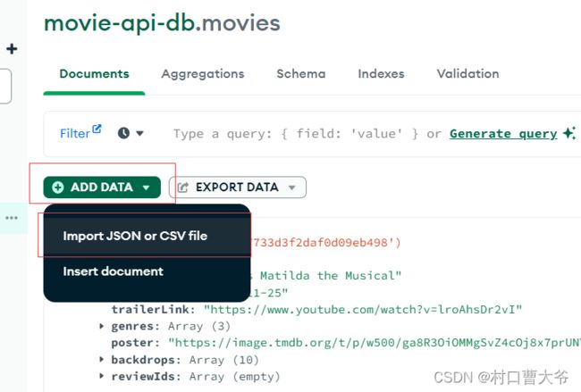The height and width of the screenshot is (392, 581).
Task: Click the Filter external link icon
Action: coord(97,129)
